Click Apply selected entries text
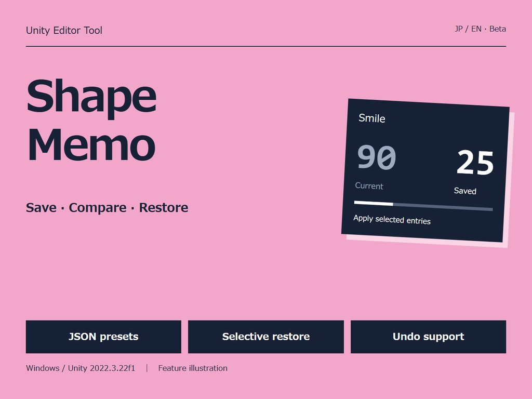 (x=392, y=220)
